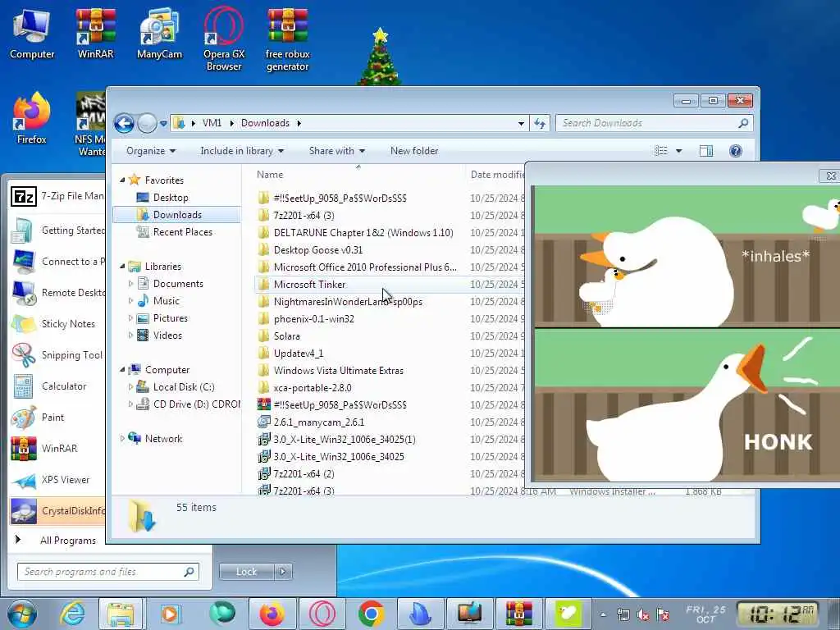840x630 pixels.
Task: Change view using the view icon
Action: coord(661,151)
